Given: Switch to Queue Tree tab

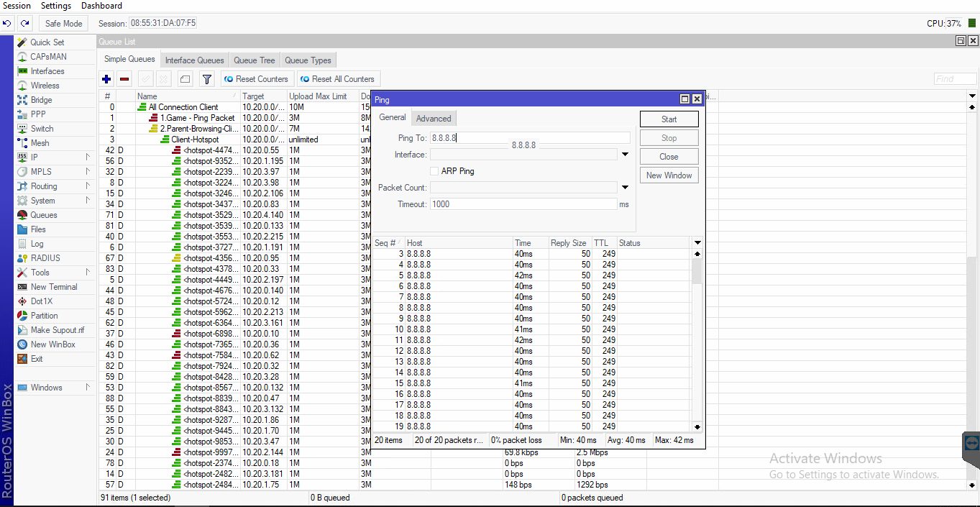Looking at the screenshot, I should [x=255, y=60].
